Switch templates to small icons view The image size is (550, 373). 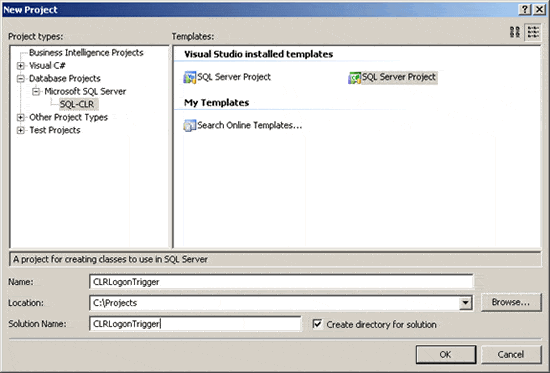click(533, 32)
